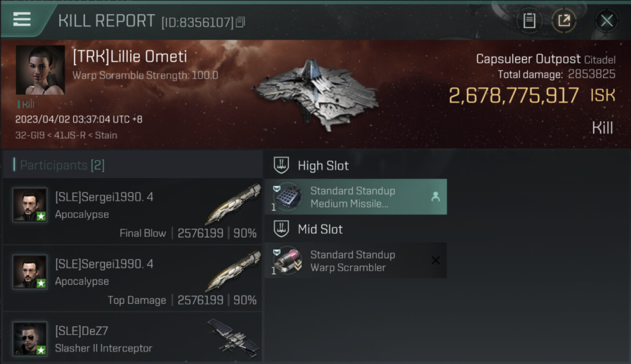Open the High Slot shield icon
This screenshot has height=364, width=631.
pyautogui.click(x=282, y=165)
